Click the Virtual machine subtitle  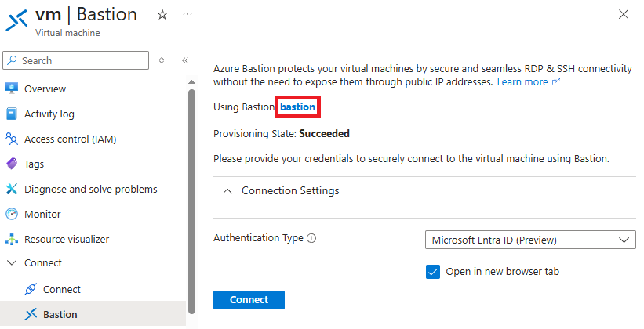[67, 33]
